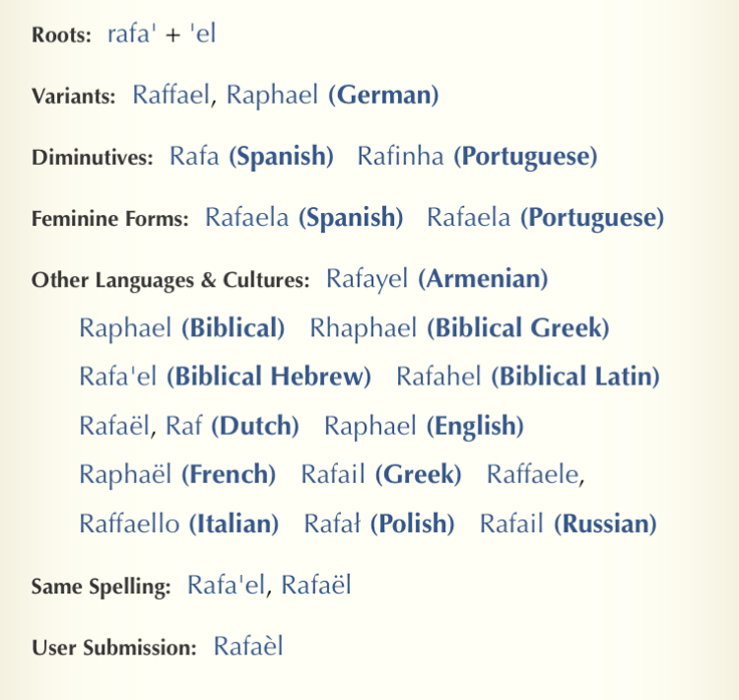
Task: Open the Spanish diminutive Rafa
Action: click(x=194, y=156)
